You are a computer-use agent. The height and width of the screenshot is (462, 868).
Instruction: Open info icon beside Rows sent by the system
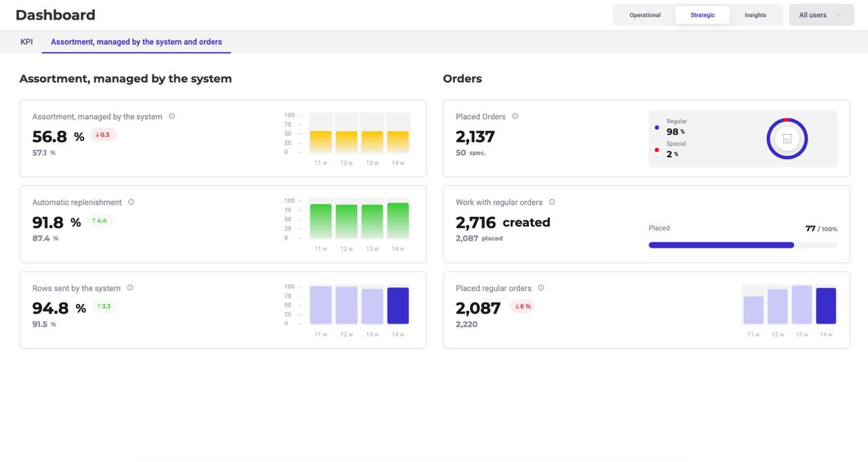pyautogui.click(x=130, y=288)
